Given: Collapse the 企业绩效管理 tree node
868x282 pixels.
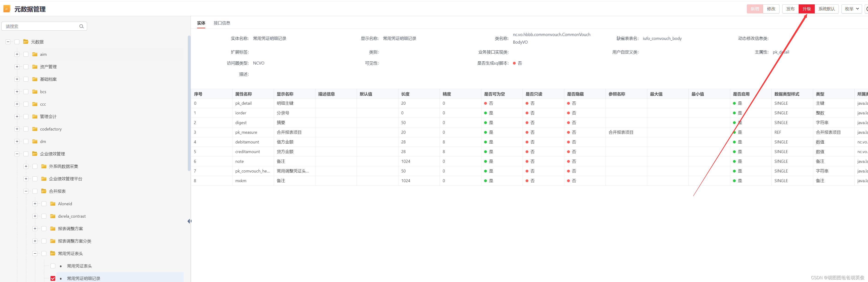Looking at the screenshot, I should (x=17, y=154).
